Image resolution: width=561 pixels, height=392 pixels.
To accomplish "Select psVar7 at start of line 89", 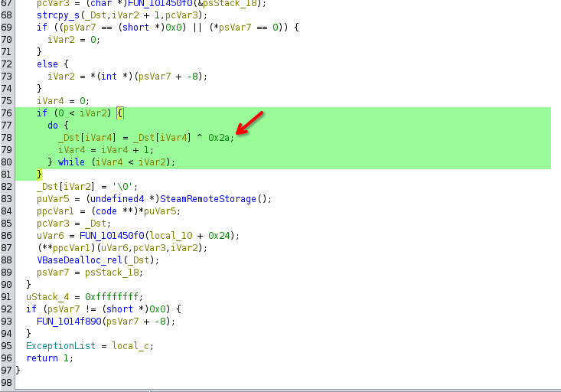I will tap(53, 273).
